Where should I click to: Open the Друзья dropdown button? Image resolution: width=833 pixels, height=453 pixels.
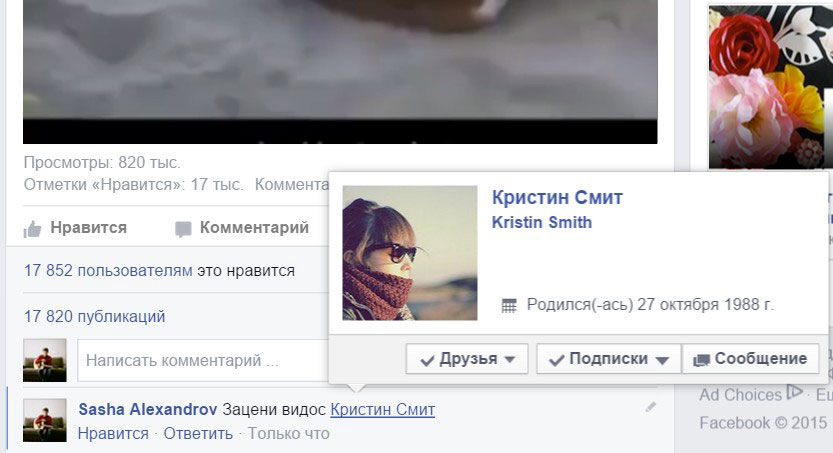(467, 359)
